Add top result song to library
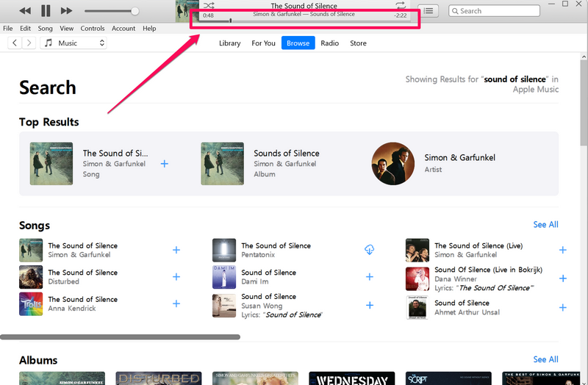Image resolution: width=588 pixels, height=385 pixels. pyautogui.click(x=165, y=164)
